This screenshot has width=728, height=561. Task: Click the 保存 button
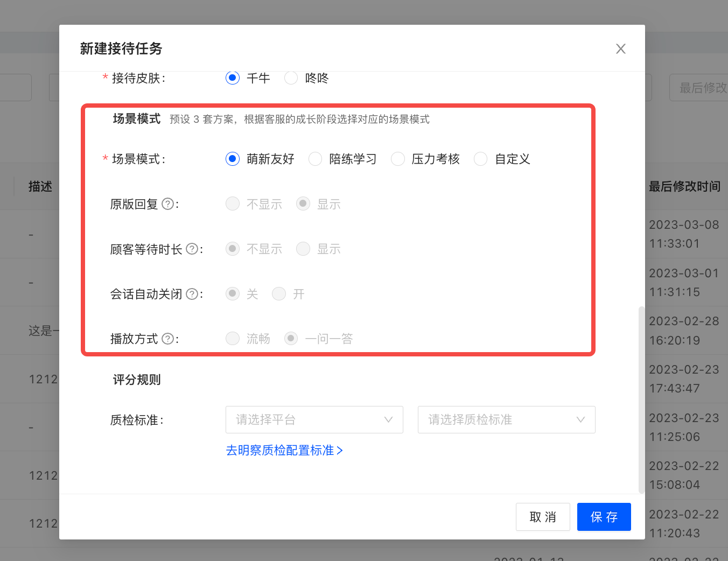tap(604, 517)
